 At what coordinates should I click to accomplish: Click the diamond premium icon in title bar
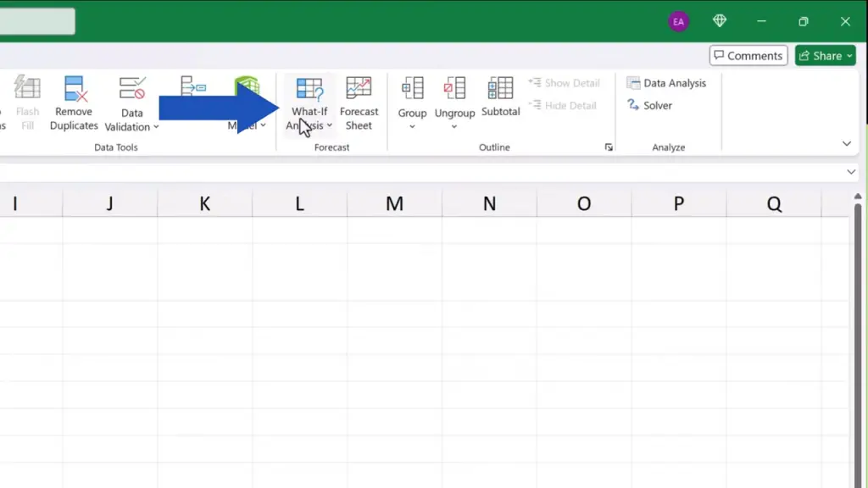[720, 21]
